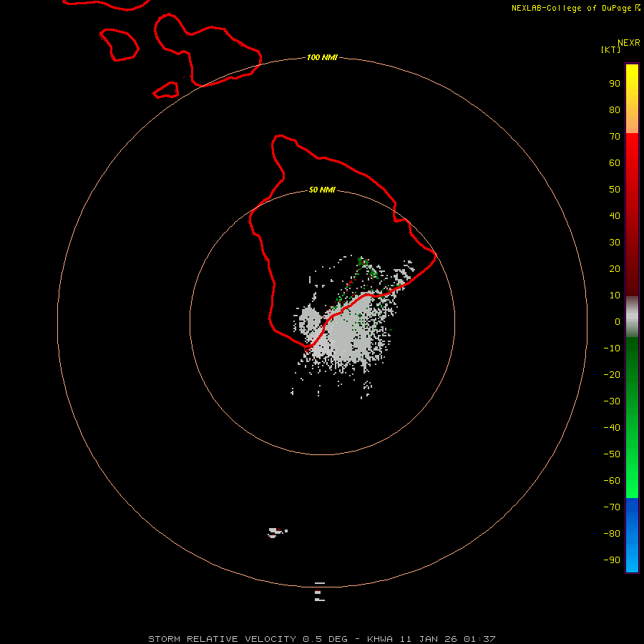Click the 30 value on the velocity scale

pyautogui.click(x=615, y=243)
